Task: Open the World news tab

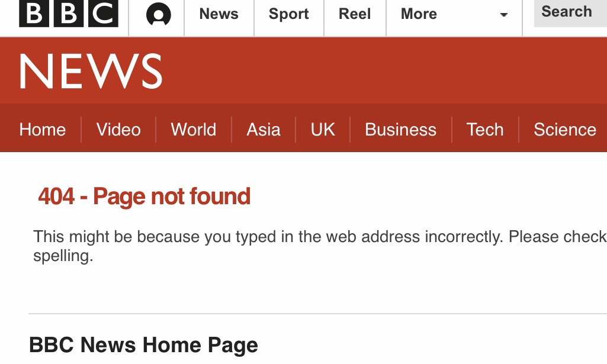Action: (194, 130)
